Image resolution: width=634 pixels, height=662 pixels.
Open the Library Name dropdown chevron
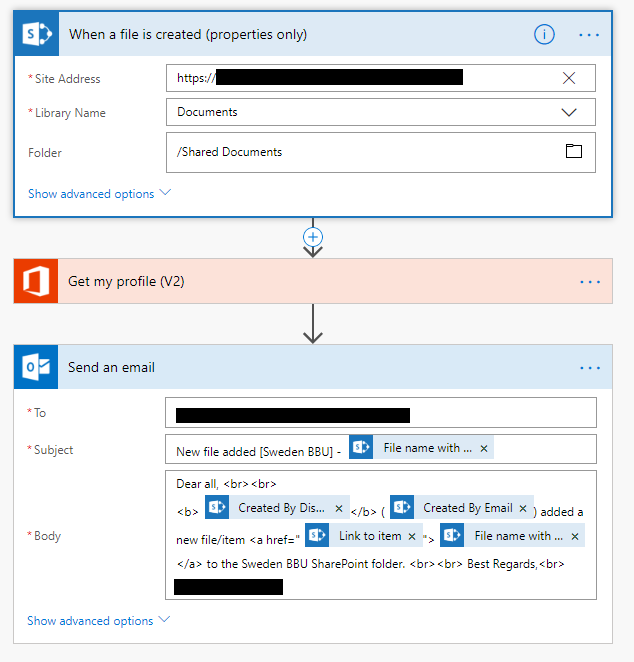pos(569,112)
